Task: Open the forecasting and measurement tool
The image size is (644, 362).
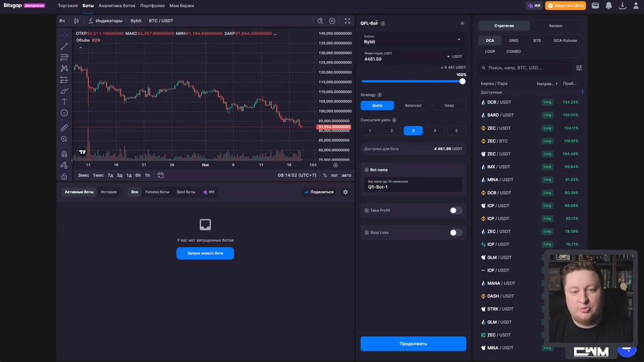Action: (64, 80)
